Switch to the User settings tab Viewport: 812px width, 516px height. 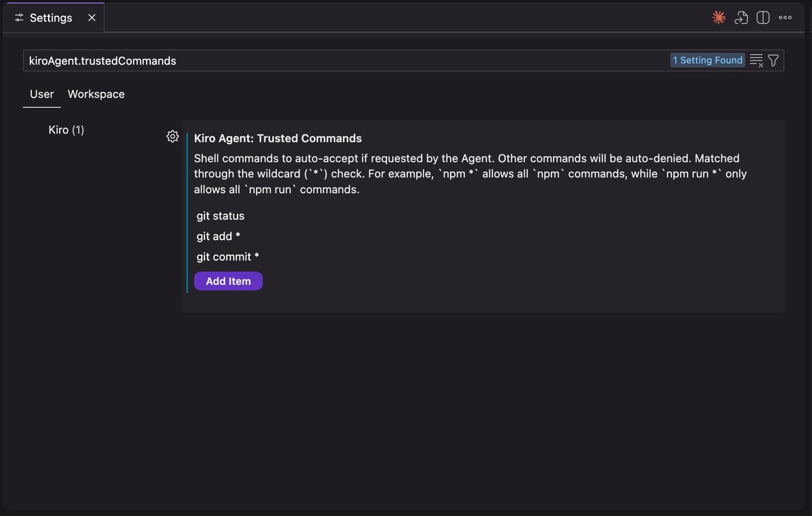click(x=42, y=94)
